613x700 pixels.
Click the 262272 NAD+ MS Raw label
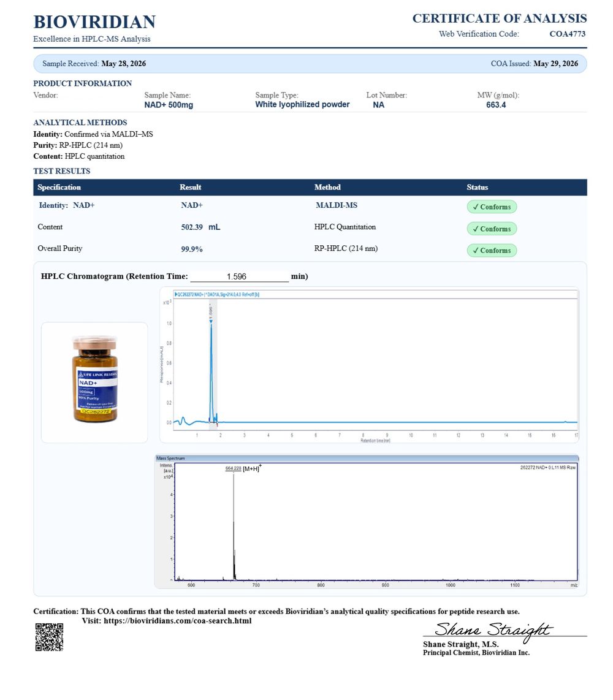[548, 468]
